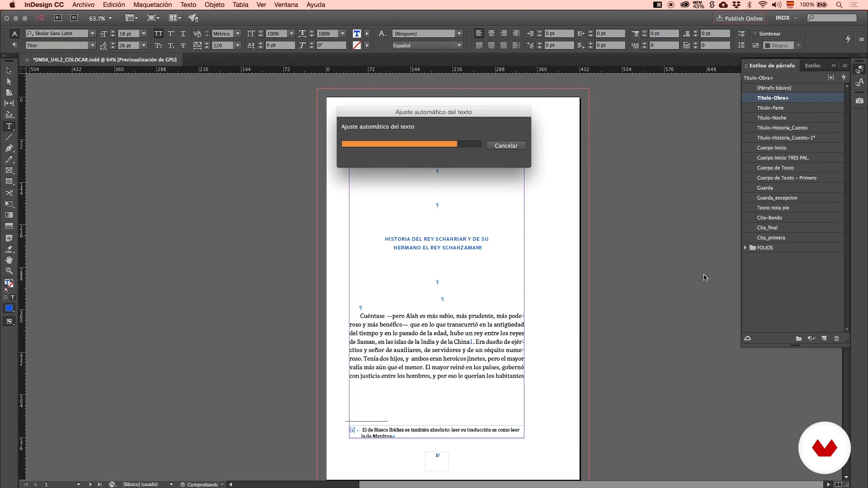The width and height of the screenshot is (868, 488).
Task: Open the Objeto menu
Action: click(x=214, y=5)
